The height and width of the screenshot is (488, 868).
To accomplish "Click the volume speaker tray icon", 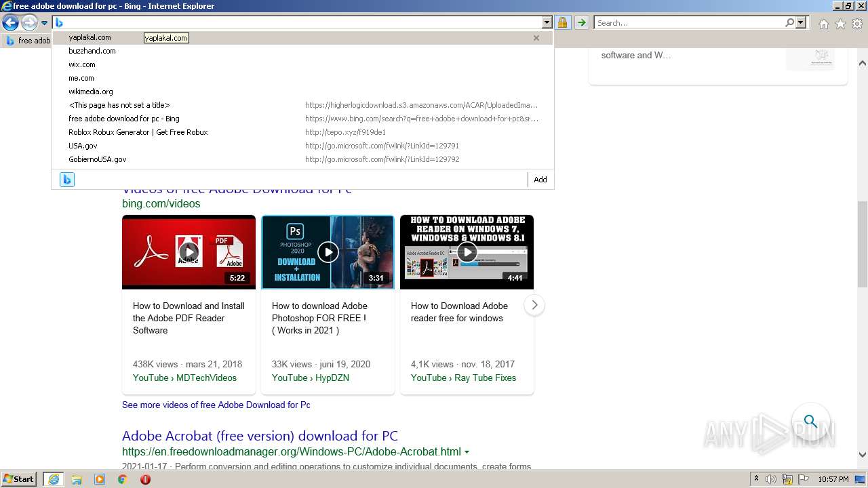I will (x=771, y=479).
